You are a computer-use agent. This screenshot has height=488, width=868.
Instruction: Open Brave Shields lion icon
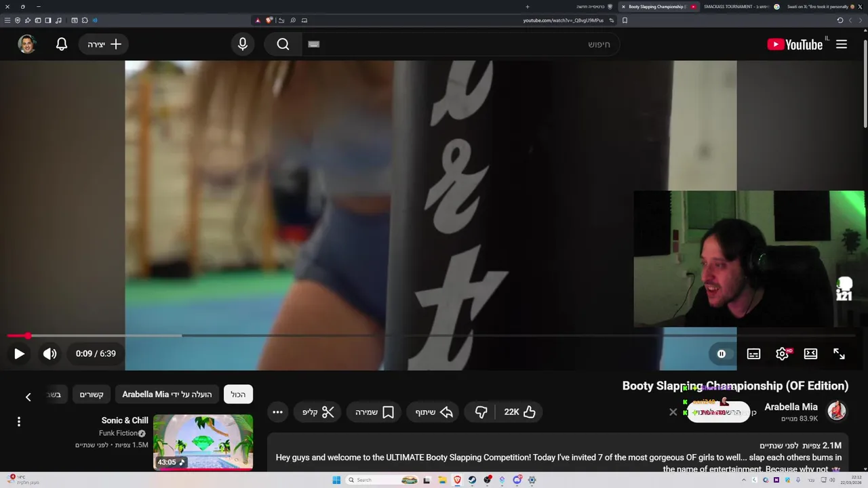(x=269, y=20)
